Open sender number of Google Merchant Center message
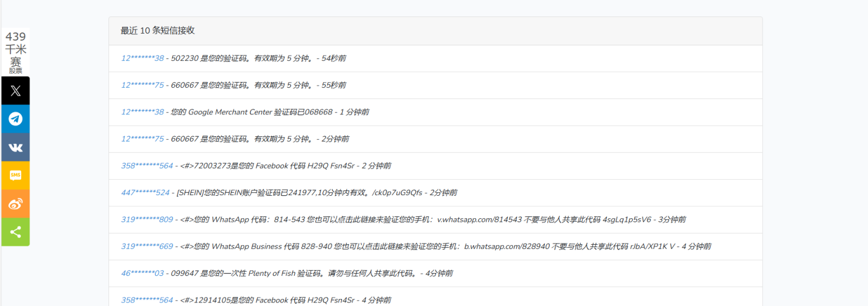The width and height of the screenshot is (868, 306). [x=143, y=112]
